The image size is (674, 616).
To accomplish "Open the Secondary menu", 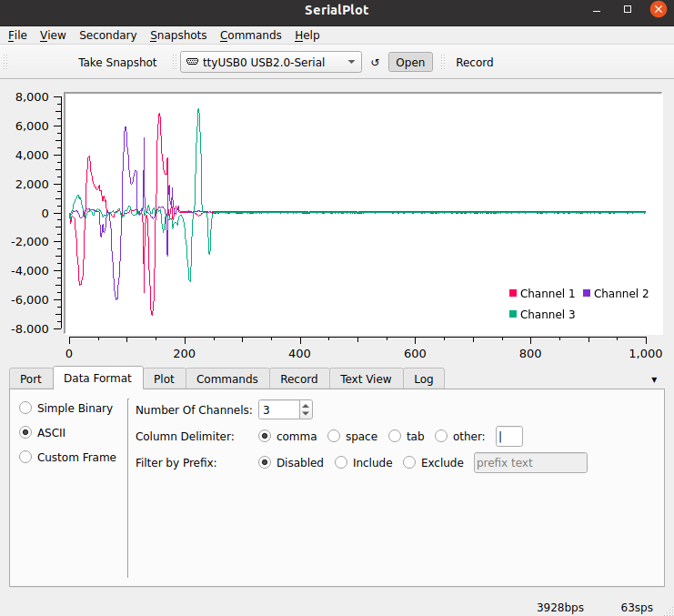I will [108, 35].
